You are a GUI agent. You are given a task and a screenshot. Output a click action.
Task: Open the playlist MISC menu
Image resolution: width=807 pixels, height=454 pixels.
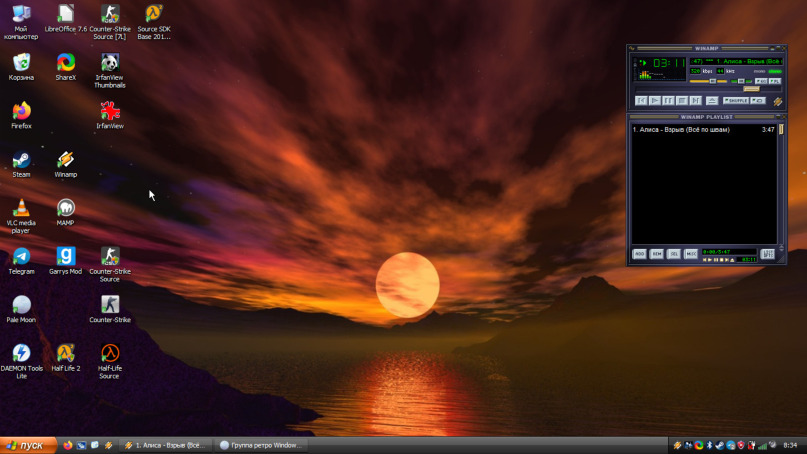coord(691,254)
